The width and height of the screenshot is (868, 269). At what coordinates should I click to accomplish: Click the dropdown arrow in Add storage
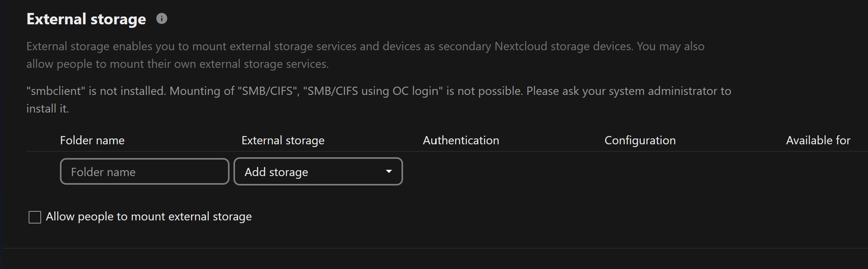click(x=389, y=171)
